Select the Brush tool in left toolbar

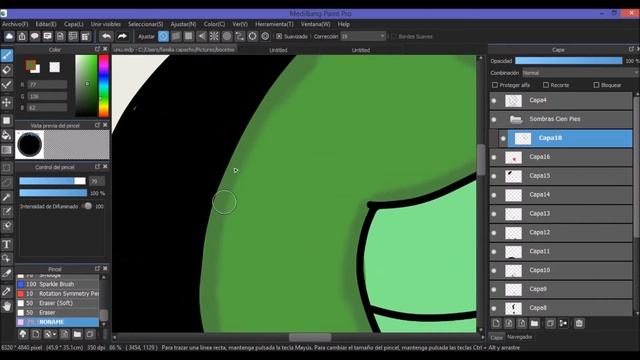click(x=7, y=56)
